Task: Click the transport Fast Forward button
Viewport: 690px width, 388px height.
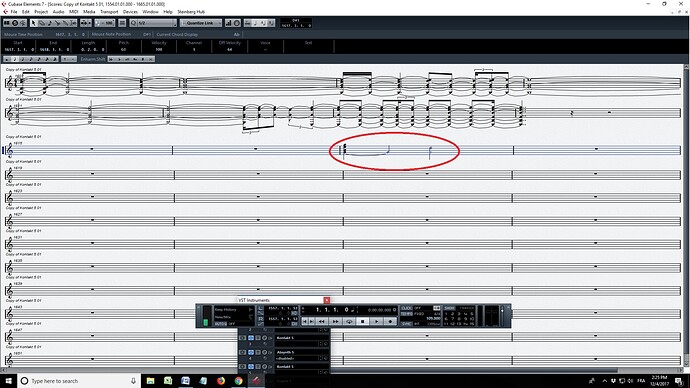Action: pyautogui.click(x=336, y=321)
